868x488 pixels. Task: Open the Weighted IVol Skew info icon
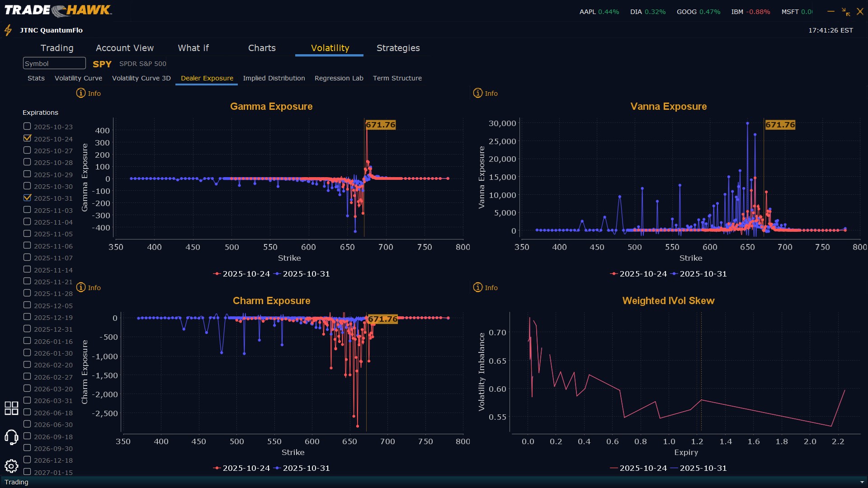point(478,287)
